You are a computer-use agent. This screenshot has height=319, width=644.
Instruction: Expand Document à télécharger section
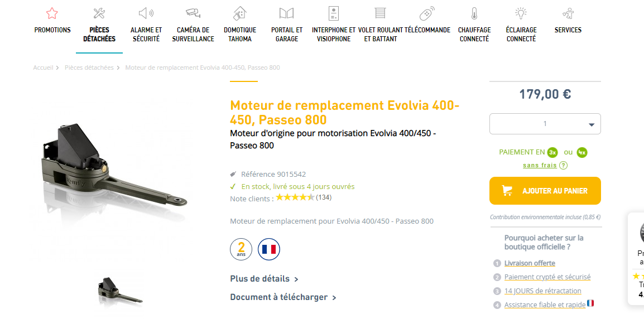(x=283, y=297)
